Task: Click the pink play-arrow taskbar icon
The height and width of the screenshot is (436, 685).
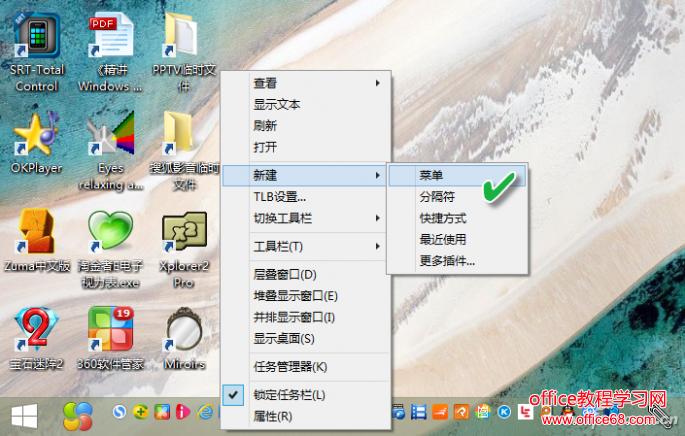Action: [183, 412]
